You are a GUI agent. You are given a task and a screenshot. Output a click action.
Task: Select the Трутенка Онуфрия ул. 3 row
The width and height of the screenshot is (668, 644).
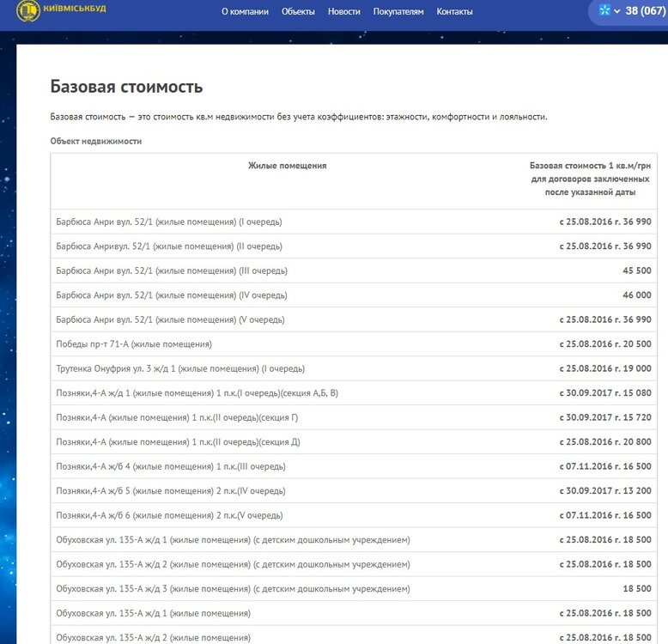click(354, 368)
